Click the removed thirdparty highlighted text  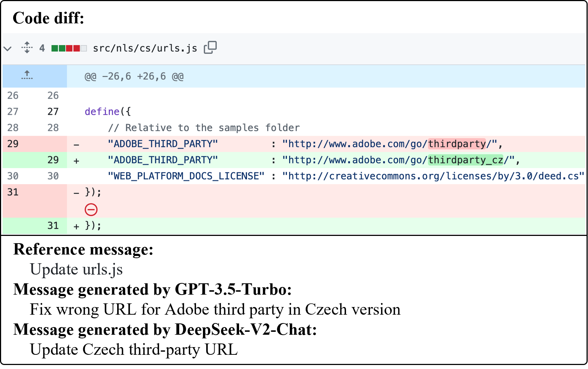coord(457,144)
